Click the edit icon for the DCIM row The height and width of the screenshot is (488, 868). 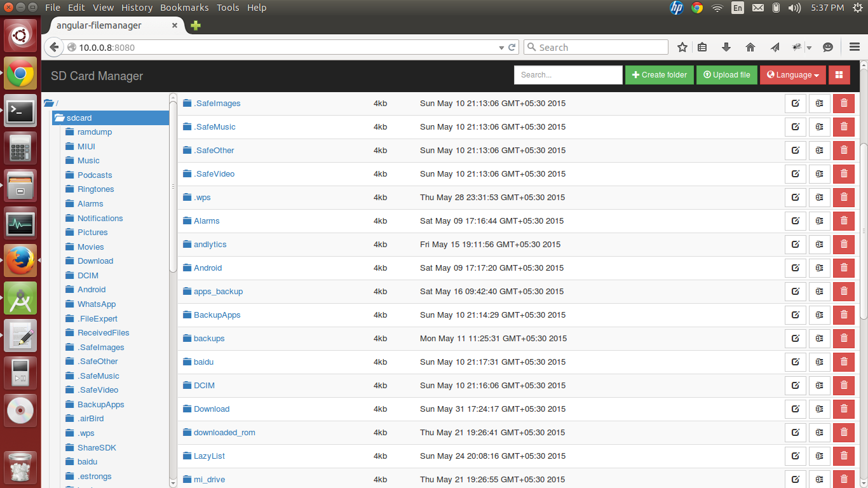[x=796, y=386]
